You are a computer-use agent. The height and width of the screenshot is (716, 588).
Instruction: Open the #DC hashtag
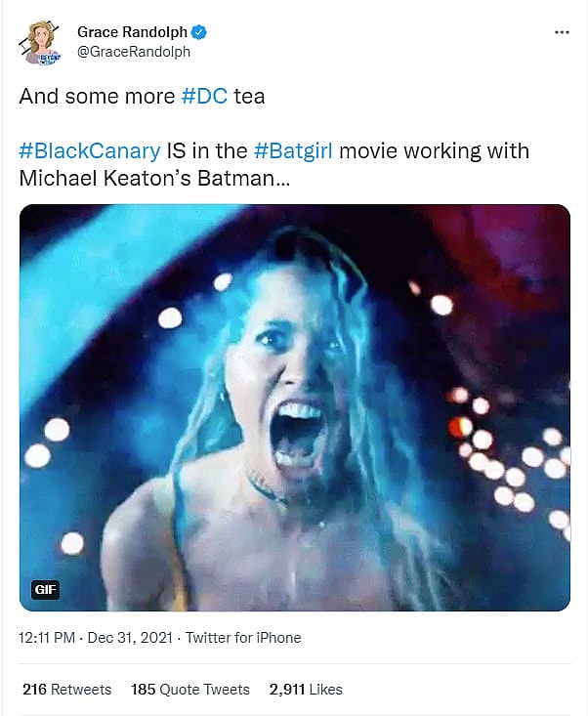pos(203,97)
